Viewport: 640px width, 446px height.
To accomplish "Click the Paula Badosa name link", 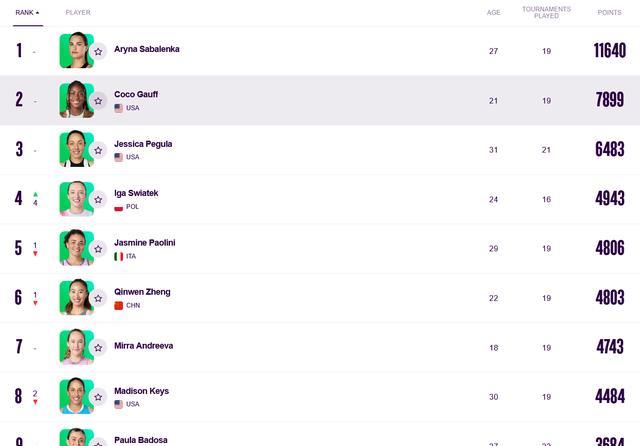I will pyautogui.click(x=141, y=440).
